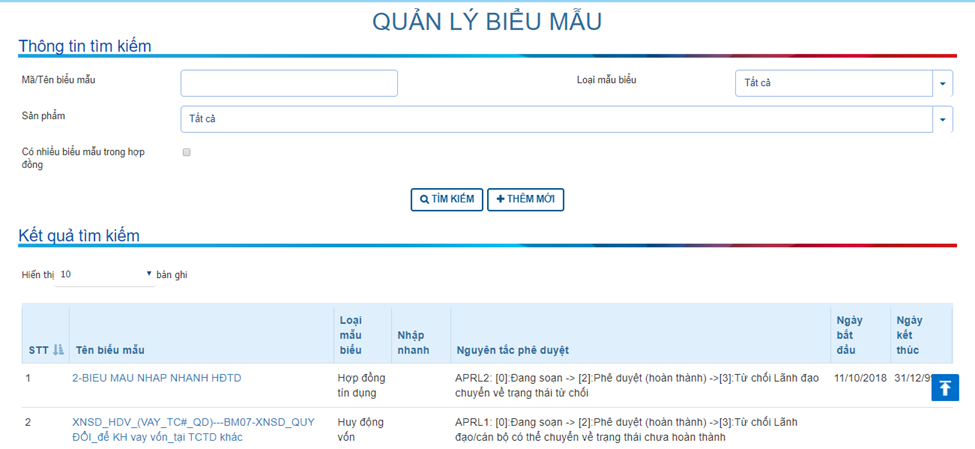Open the 2-BIEU MAU NHAP NHANH HĐTD link
This screenshot has height=449, width=975.
(x=156, y=378)
